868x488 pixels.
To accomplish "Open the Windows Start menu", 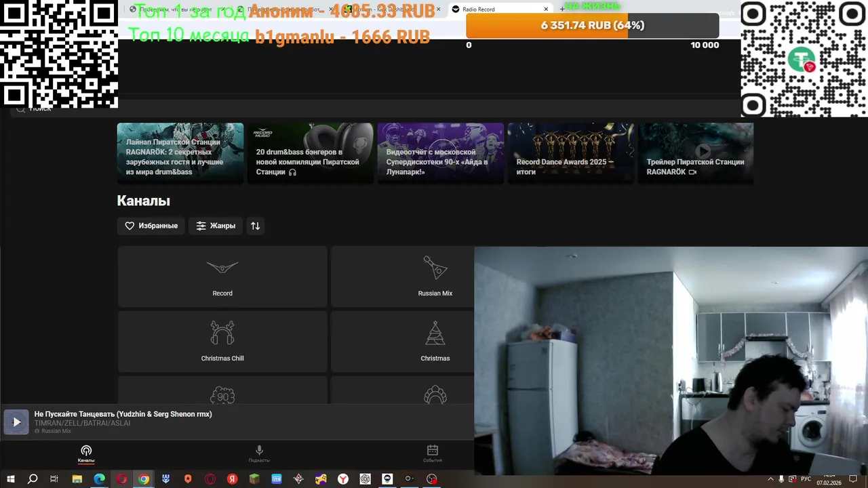I will 11,479.
